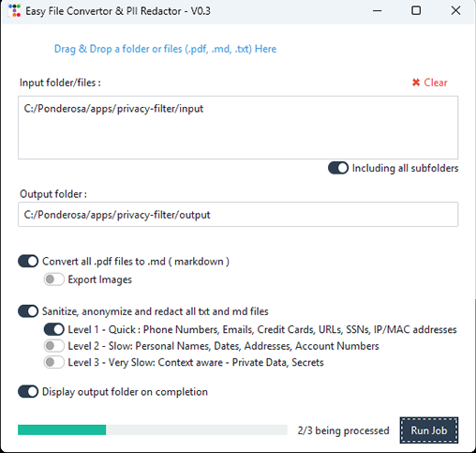
Task: Click the 'Export Images' label text
Action: [100, 279]
